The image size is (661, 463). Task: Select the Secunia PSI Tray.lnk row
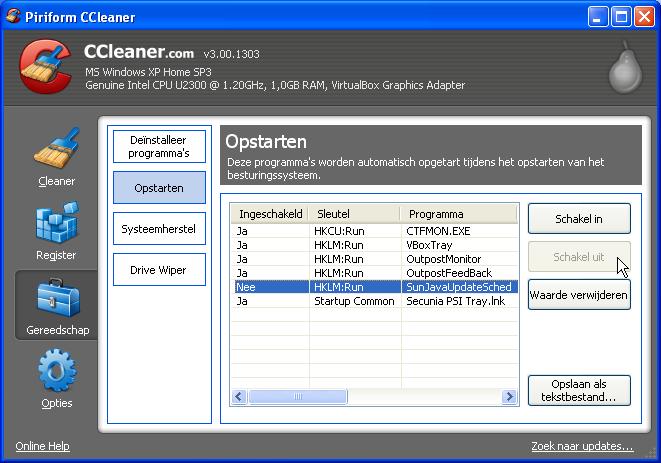(x=455, y=301)
